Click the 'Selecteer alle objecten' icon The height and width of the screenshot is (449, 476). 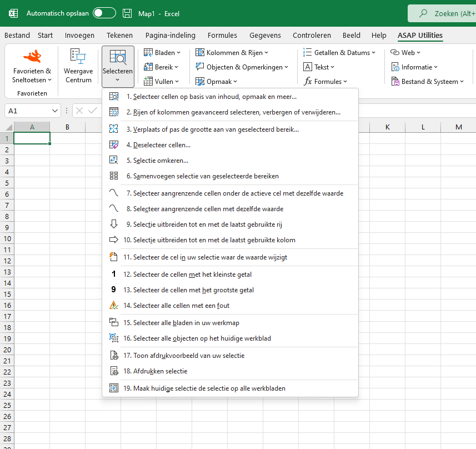[x=114, y=338]
